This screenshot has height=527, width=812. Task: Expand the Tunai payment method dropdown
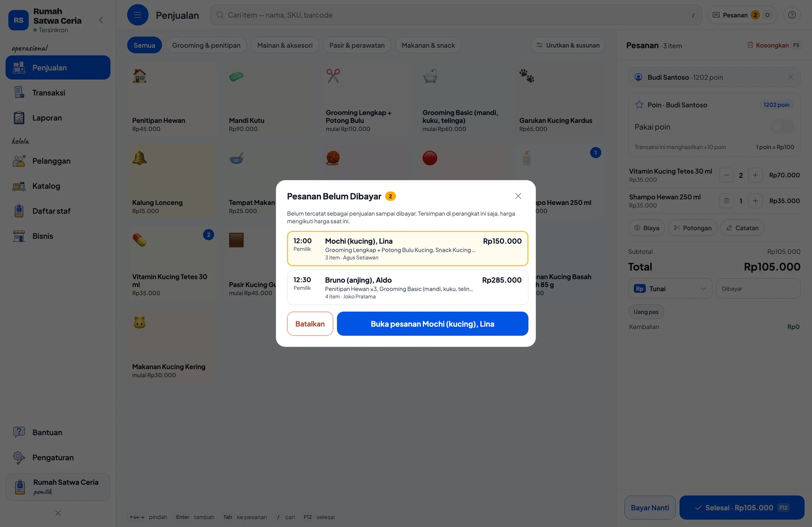click(x=670, y=289)
